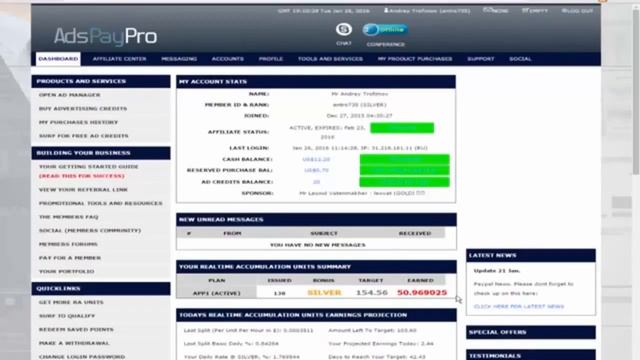The height and width of the screenshot is (360, 640).
Task: Click the user profile name in top bar
Action: point(427,11)
